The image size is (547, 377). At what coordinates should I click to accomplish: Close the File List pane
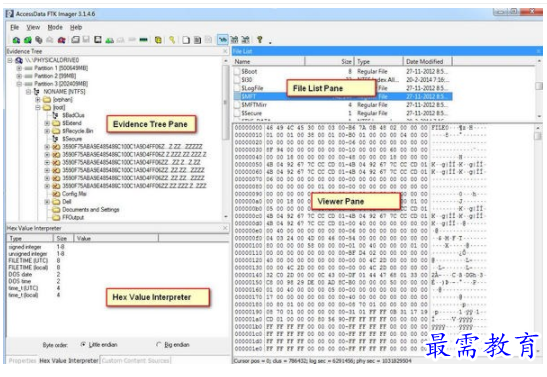point(539,51)
